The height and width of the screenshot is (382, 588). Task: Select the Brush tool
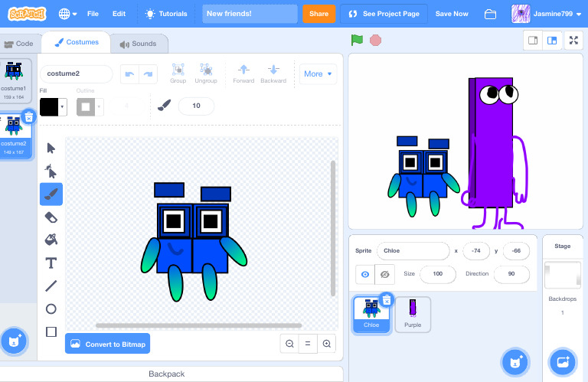(51, 194)
